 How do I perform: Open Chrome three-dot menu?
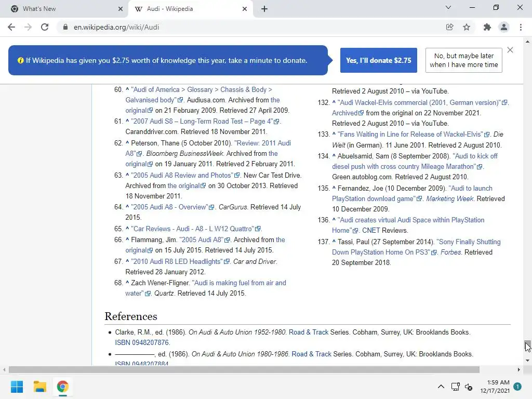tap(521, 27)
